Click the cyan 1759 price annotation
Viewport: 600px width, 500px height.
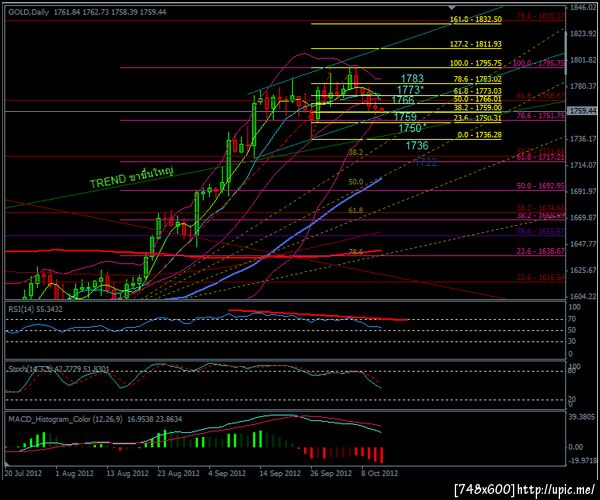[x=405, y=117]
